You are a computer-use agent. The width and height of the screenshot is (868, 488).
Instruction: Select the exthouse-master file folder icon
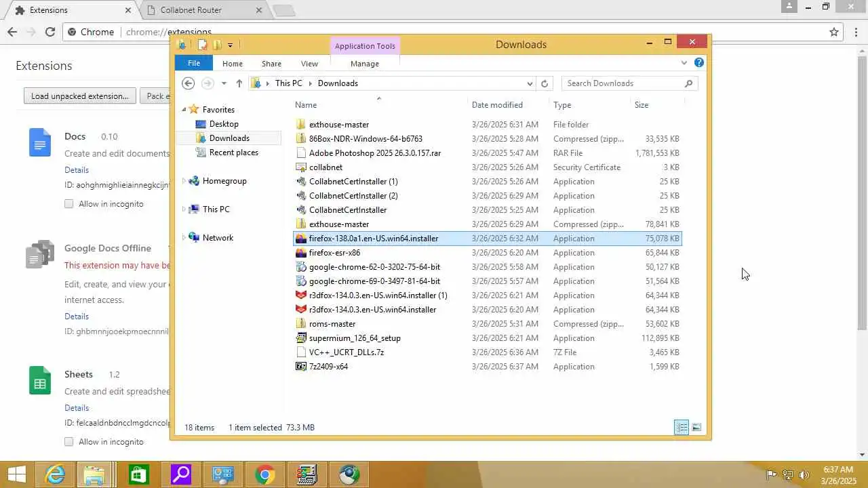pos(301,125)
